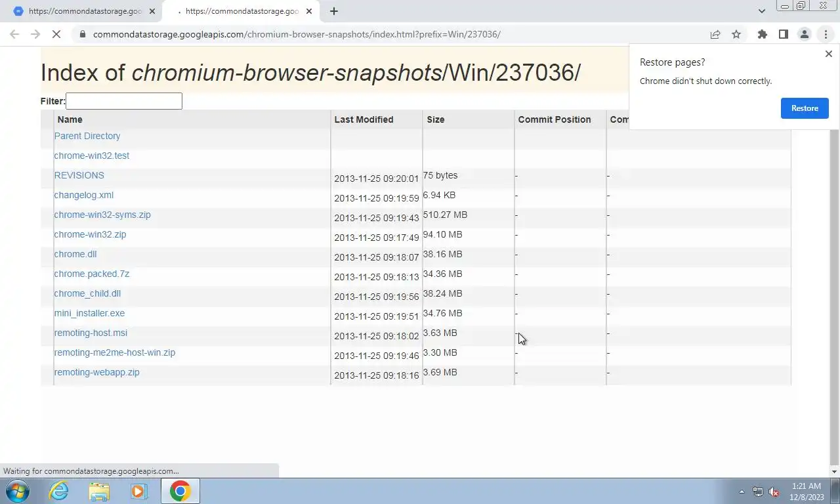Image resolution: width=840 pixels, height=504 pixels.
Task: Share this page from address bar
Action: (715, 34)
